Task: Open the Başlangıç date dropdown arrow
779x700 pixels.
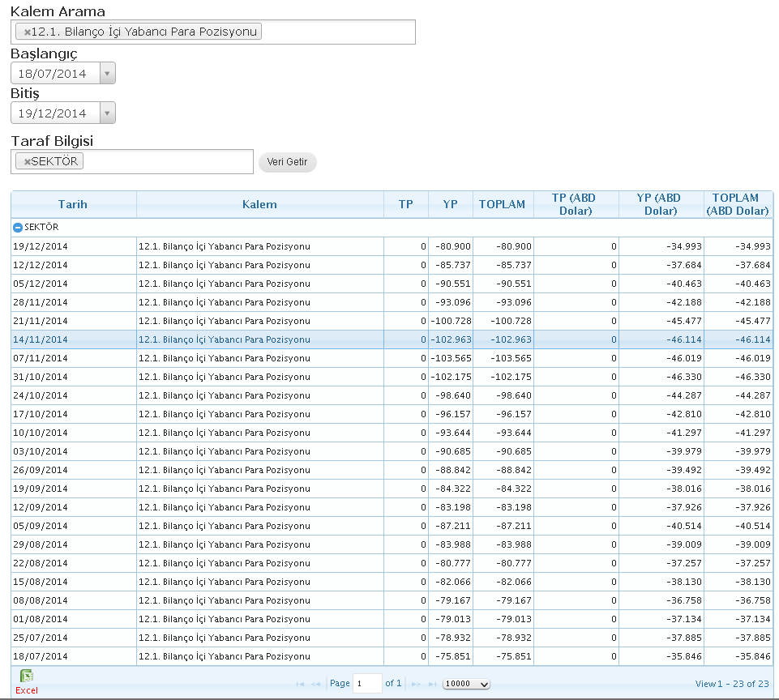Action: (x=107, y=74)
